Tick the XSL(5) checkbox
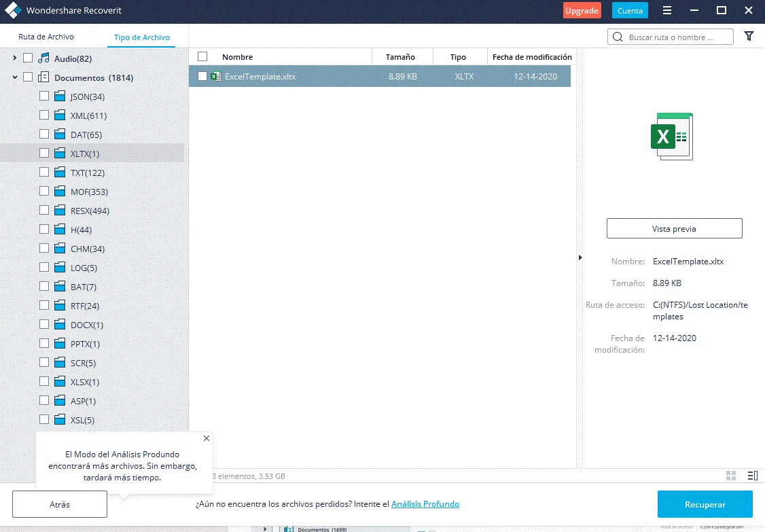Viewport: 765px width, 532px height. pos(44,419)
